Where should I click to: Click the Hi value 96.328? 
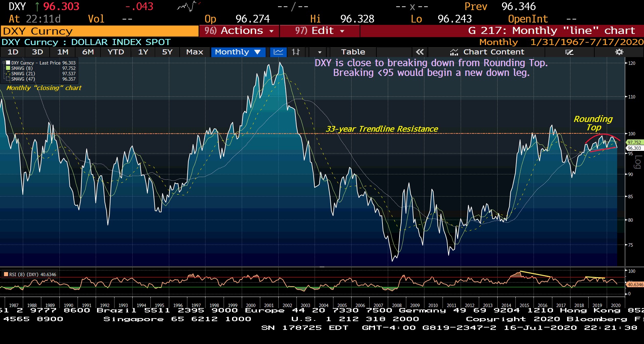(357, 19)
